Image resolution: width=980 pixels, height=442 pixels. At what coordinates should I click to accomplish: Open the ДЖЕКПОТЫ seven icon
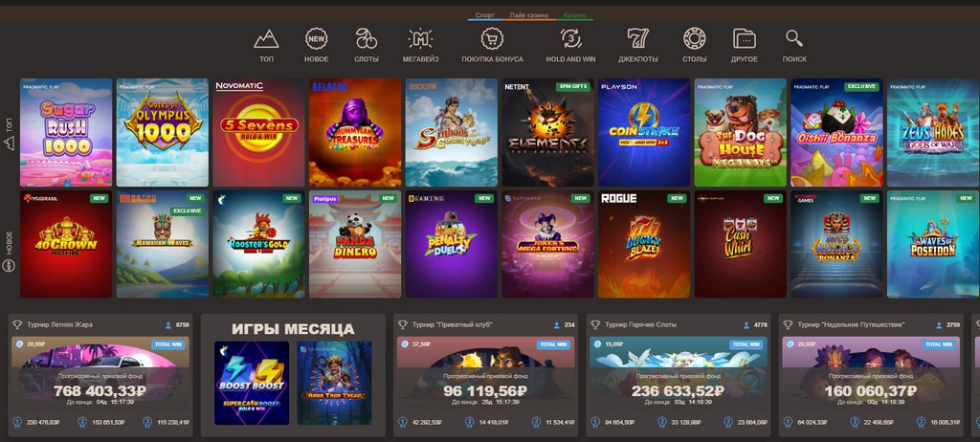pyautogui.click(x=638, y=39)
